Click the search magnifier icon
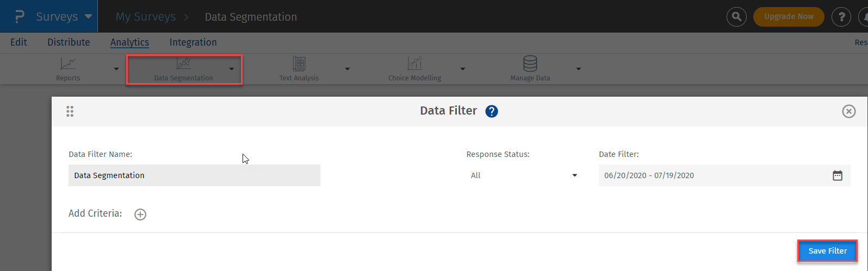The width and height of the screenshot is (868, 271). pos(736,17)
